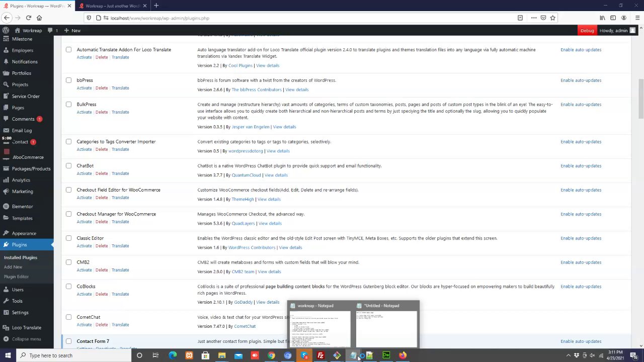Open the New content menu in admin bar
This screenshot has height=362, width=644.
[x=71, y=30]
